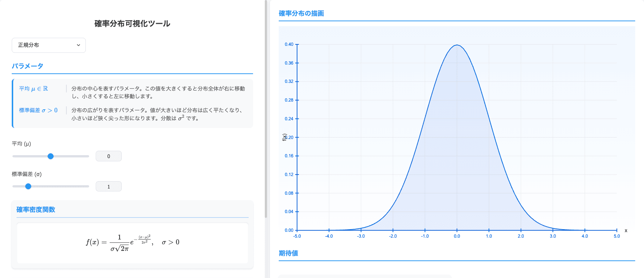Click the 平均 (μ) label above the slider
This screenshot has height=278, width=644.
point(21,144)
